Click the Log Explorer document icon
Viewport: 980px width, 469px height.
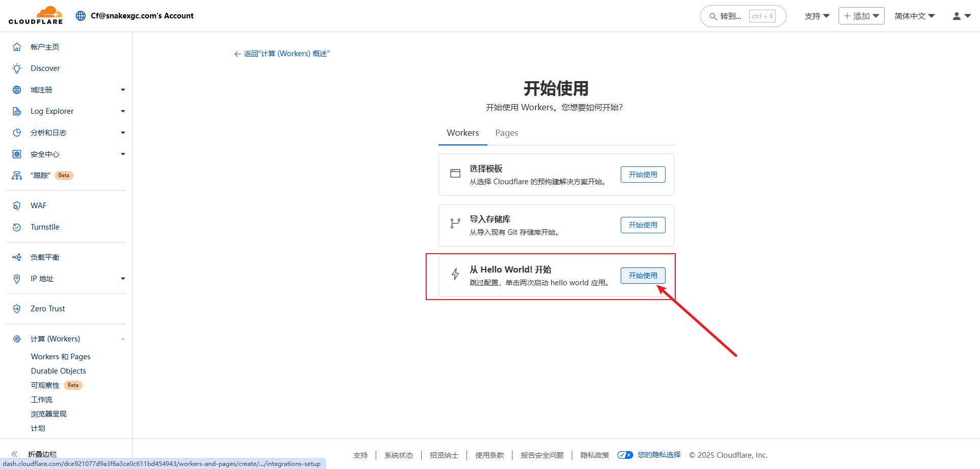17,111
